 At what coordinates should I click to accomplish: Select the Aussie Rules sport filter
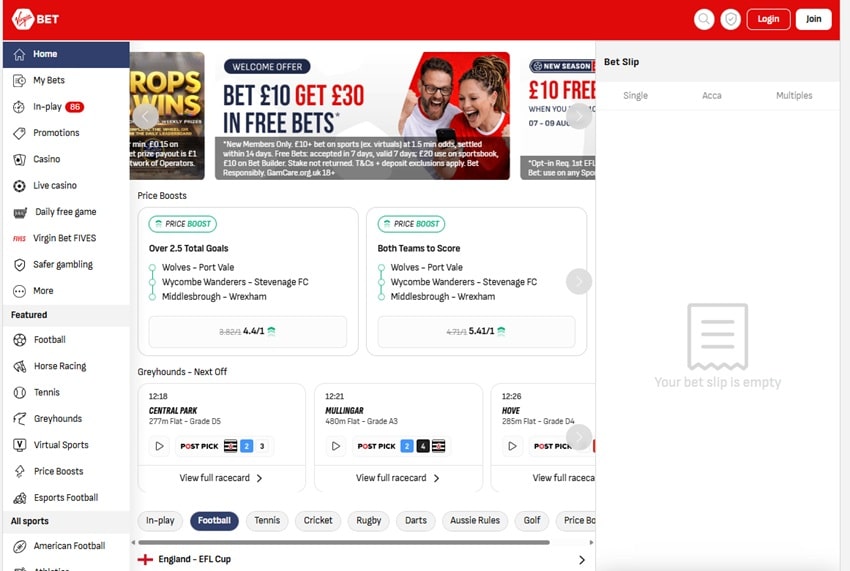click(475, 521)
